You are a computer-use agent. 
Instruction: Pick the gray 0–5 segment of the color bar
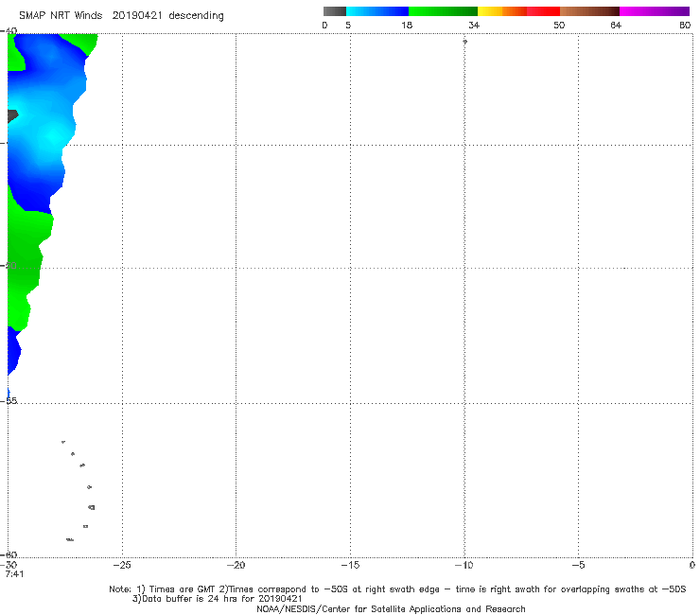(x=335, y=11)
